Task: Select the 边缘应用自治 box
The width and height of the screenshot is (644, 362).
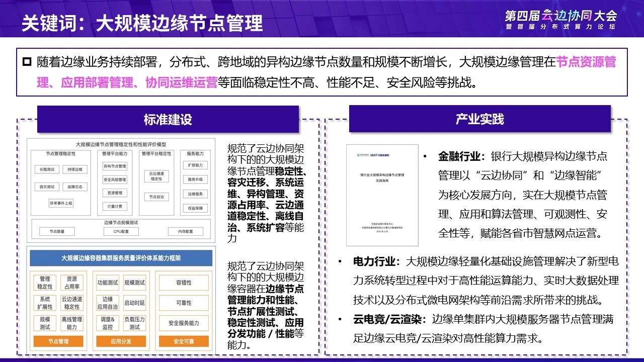Action: (x=108, y=303)
